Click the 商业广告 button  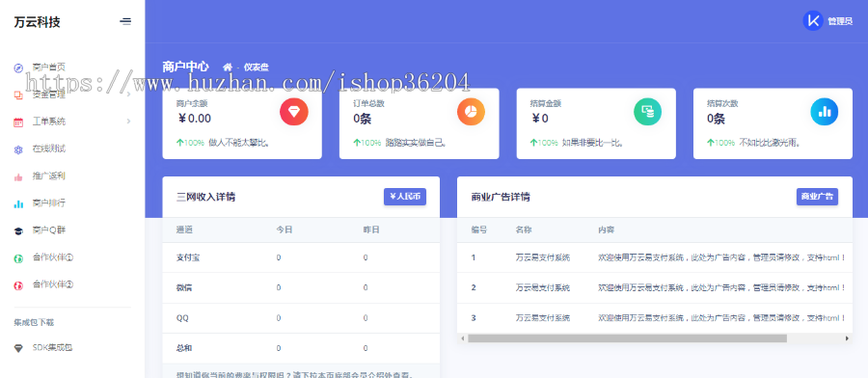click(817, 197)
